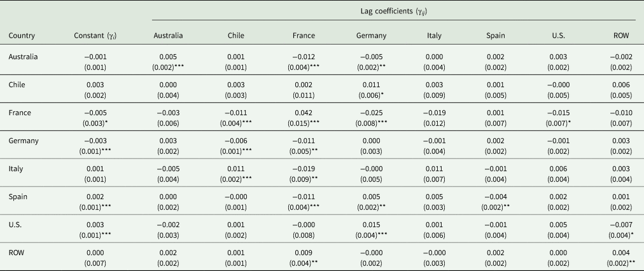Click the Italy column header
Viewport: 644px width, 271px height.
[435, 36]
